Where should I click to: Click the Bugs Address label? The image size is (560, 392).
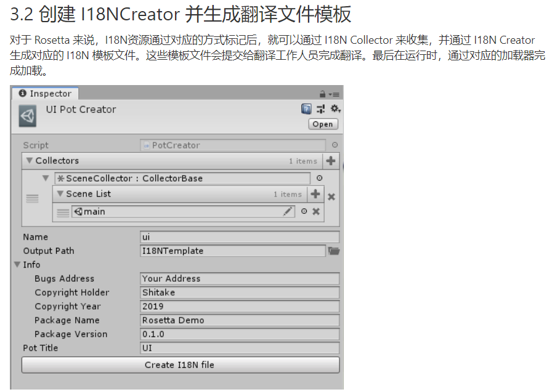64,279
